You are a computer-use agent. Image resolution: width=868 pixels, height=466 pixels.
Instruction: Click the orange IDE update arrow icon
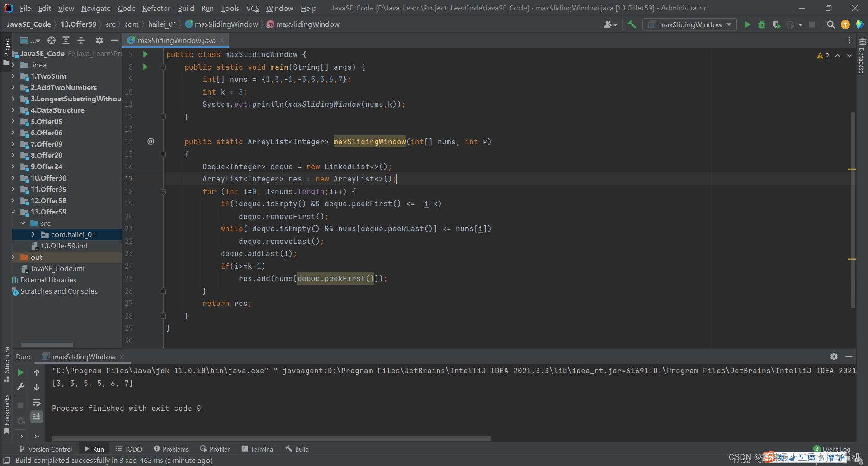(845, 24)
